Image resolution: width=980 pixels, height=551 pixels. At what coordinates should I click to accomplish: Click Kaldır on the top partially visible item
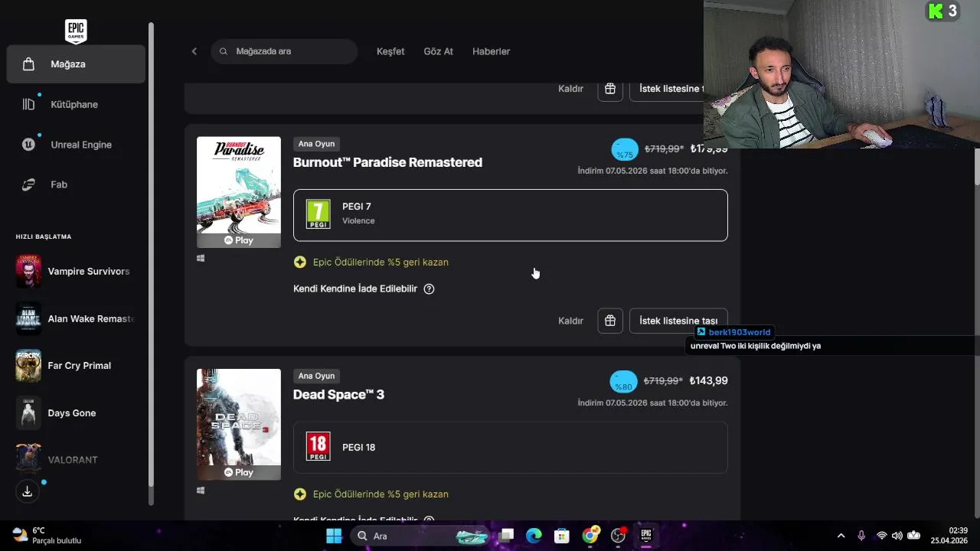coord(570,89)
